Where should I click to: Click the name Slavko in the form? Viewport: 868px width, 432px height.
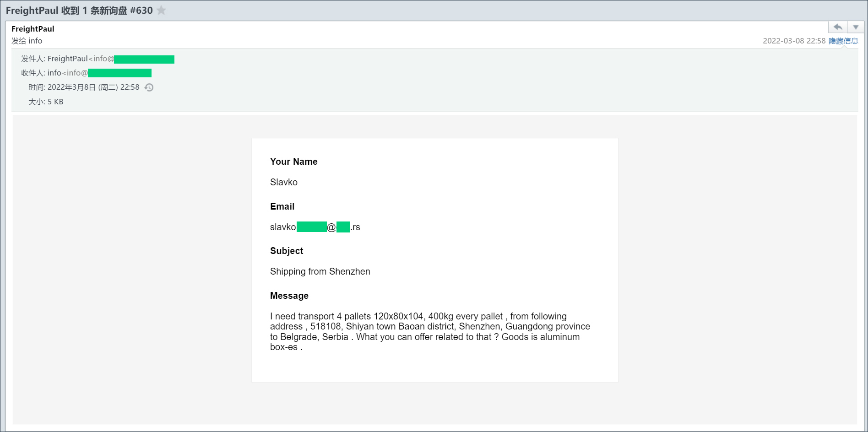[x=284, y=182]
